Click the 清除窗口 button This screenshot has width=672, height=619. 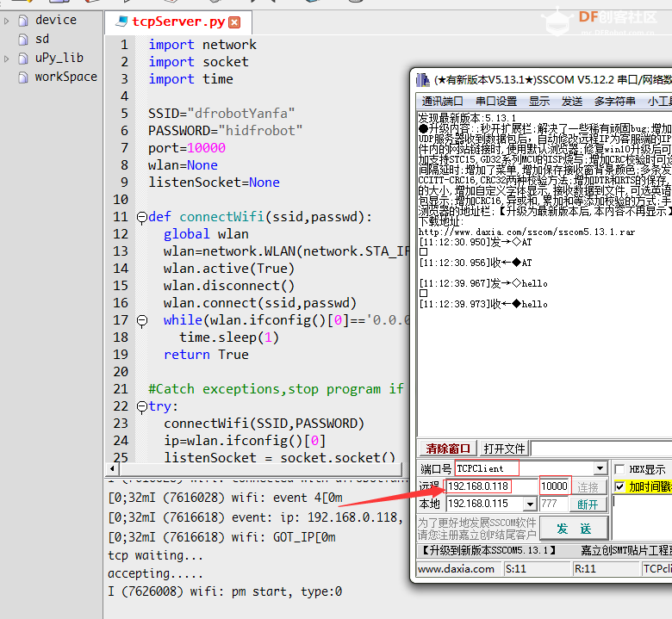tap(448, 449)
